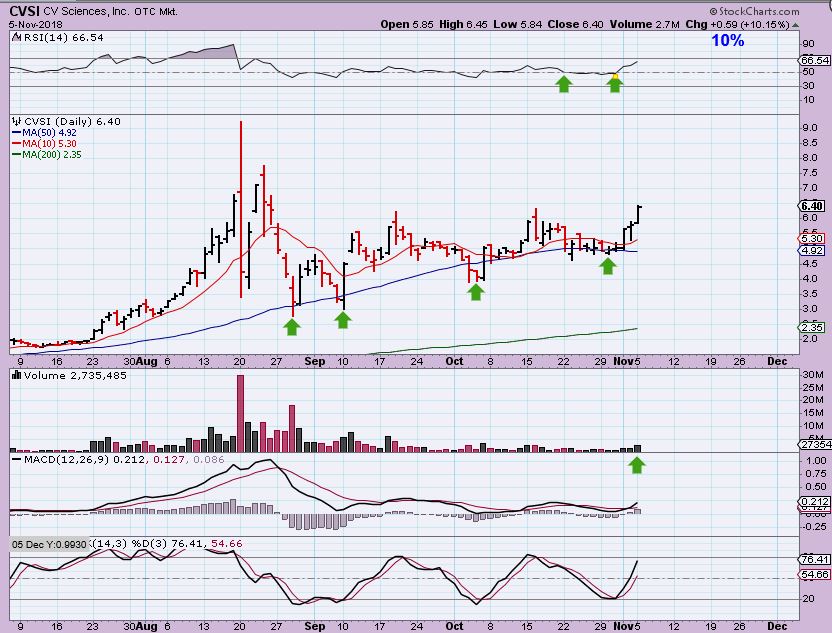832x633 pixels.
Task: Click Aug on the date axis under price panel
Action: [x=146, y=361]
